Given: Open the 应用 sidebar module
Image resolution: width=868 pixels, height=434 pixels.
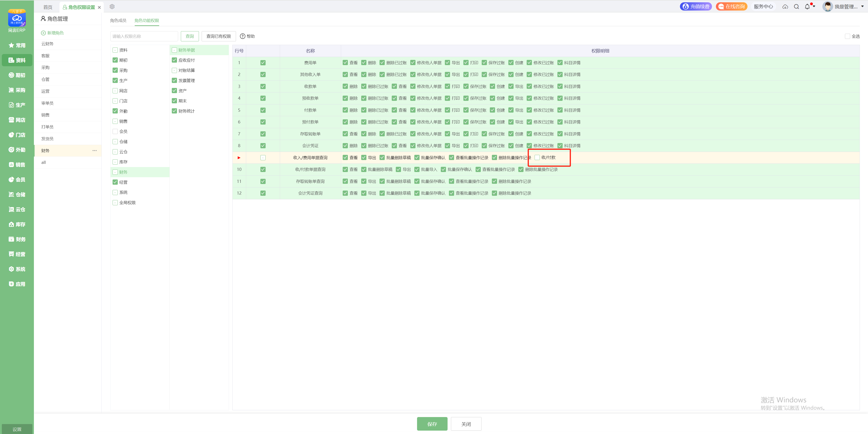Looking at the screenshot, I should coord(17,284).
